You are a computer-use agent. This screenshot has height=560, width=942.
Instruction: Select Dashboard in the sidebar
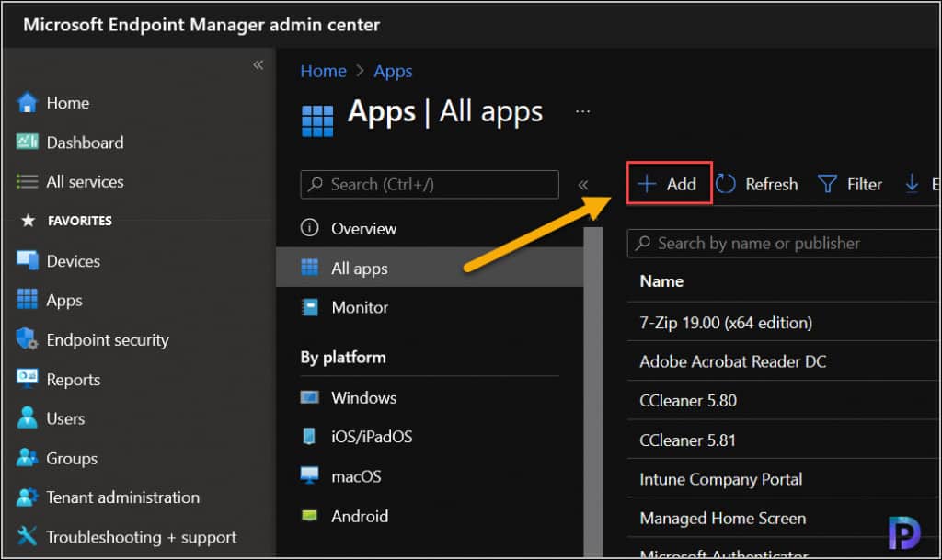click(x=85, y=143)
